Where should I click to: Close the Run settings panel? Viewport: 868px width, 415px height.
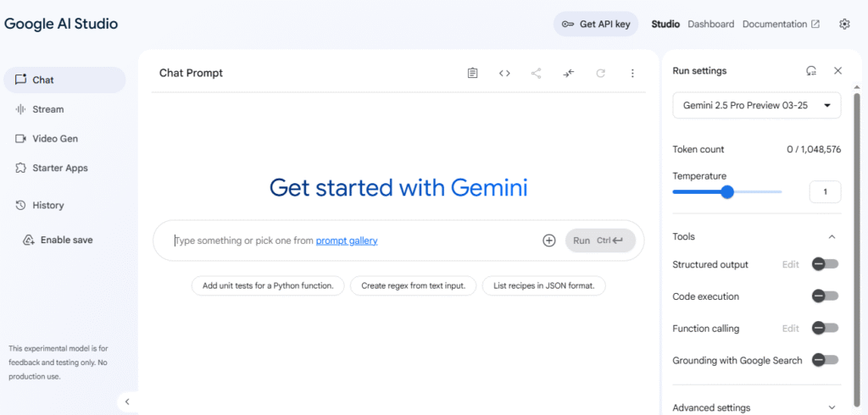click(837, 71)
